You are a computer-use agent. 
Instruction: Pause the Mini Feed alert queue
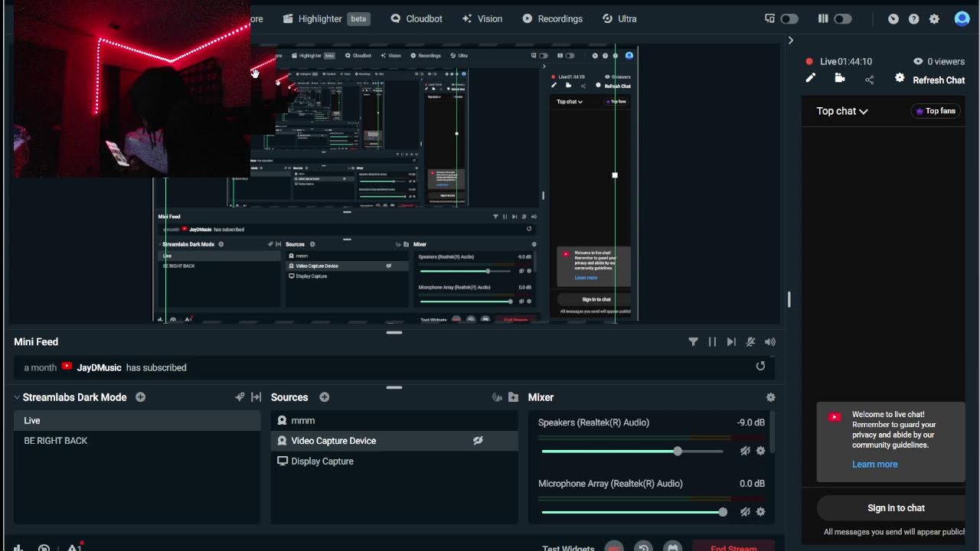point(712,342)
